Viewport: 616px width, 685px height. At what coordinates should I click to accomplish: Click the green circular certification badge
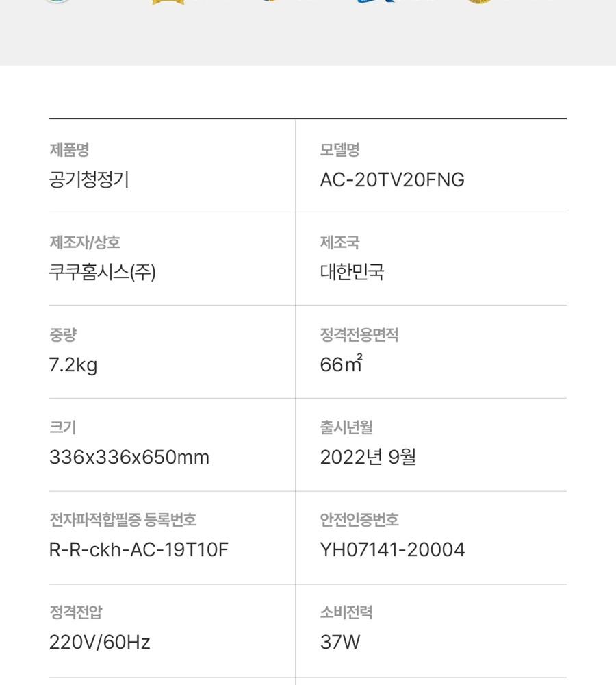(x=57, y=1)
